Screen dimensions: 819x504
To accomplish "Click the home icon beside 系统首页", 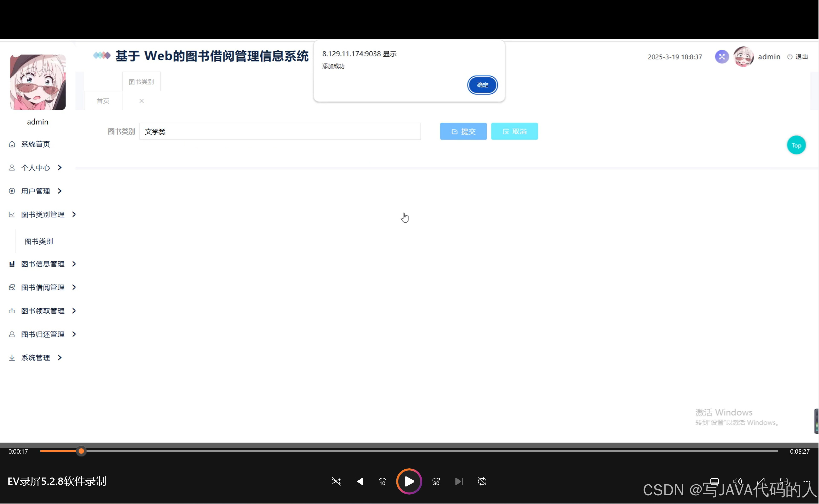I will [x=12, y=144].
